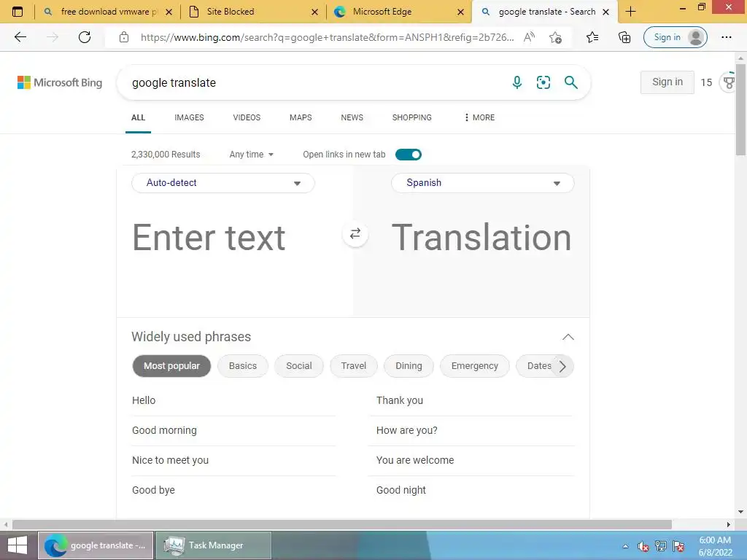Open the Any time date filter

pyautogui.click(x=251, y=155)
